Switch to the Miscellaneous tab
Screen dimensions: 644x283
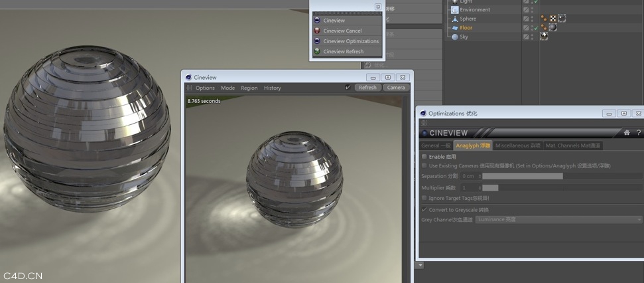point(518,145)
